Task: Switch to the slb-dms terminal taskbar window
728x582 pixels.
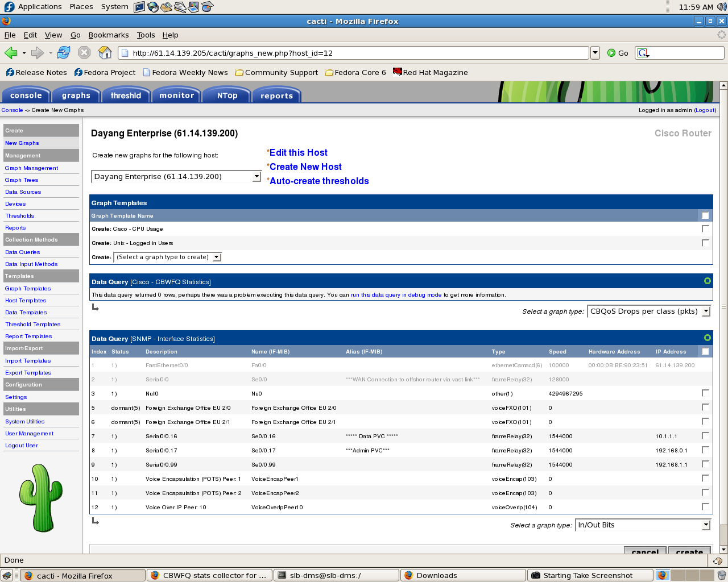Action: [336, 575]
